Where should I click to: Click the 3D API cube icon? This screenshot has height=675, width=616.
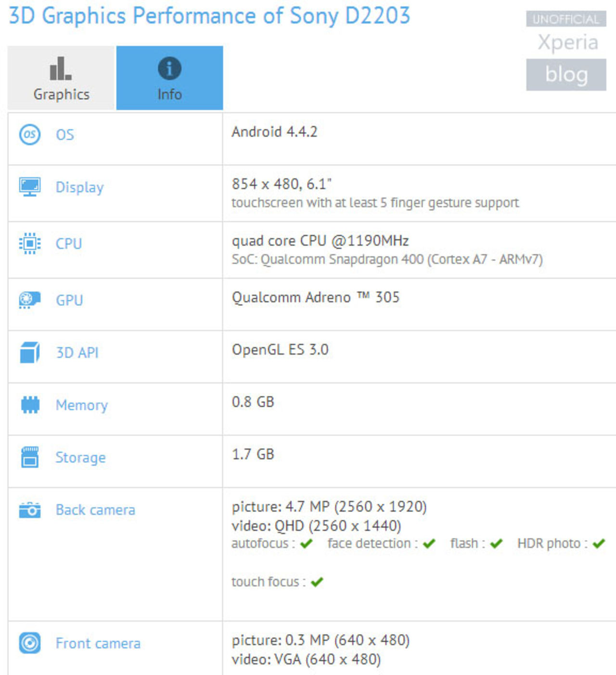click(x=30, y=352)
